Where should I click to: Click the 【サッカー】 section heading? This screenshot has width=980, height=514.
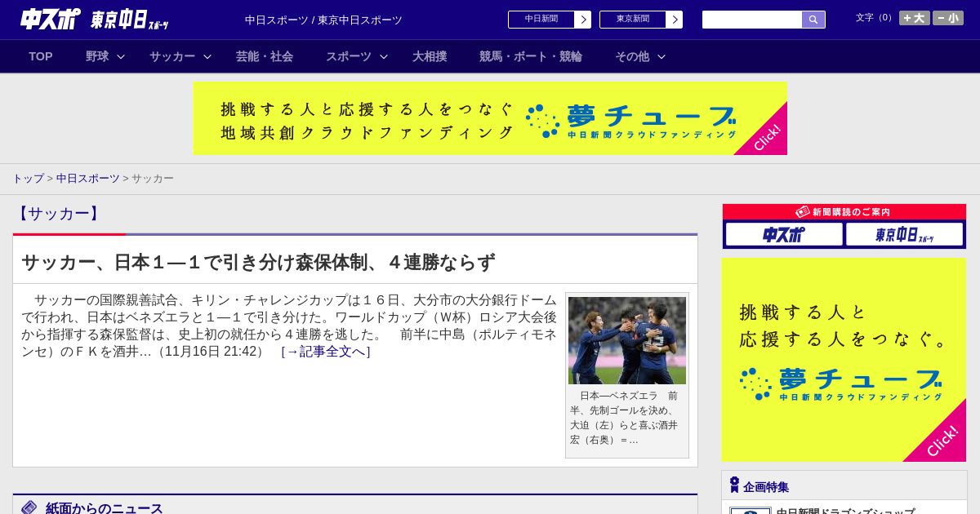58,214
